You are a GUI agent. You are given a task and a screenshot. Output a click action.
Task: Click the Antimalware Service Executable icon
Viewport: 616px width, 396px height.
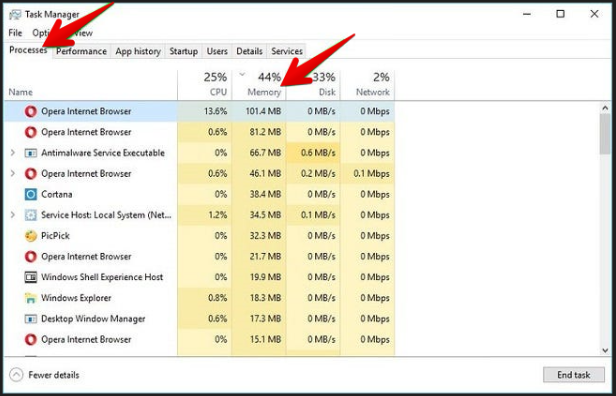pos(31,153)
